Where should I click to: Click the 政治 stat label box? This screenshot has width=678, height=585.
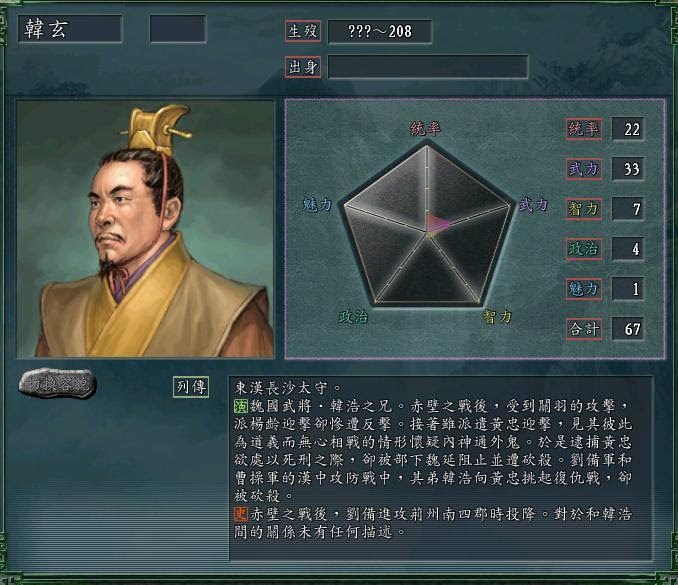(584, 249)
